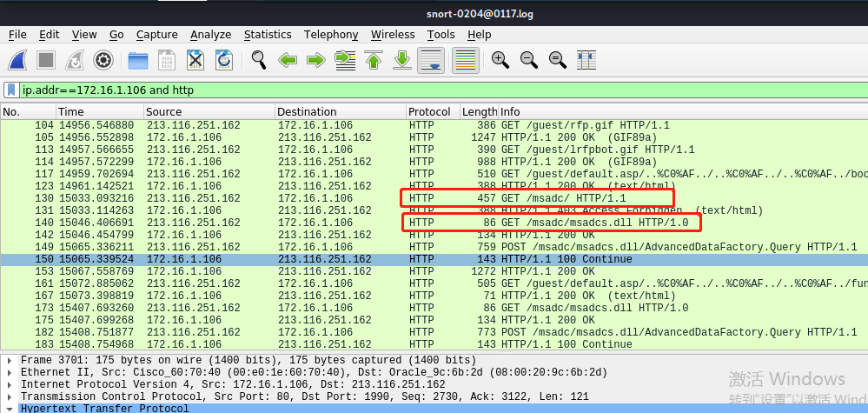Go back in packet history arrow

[x=288, y=60]
